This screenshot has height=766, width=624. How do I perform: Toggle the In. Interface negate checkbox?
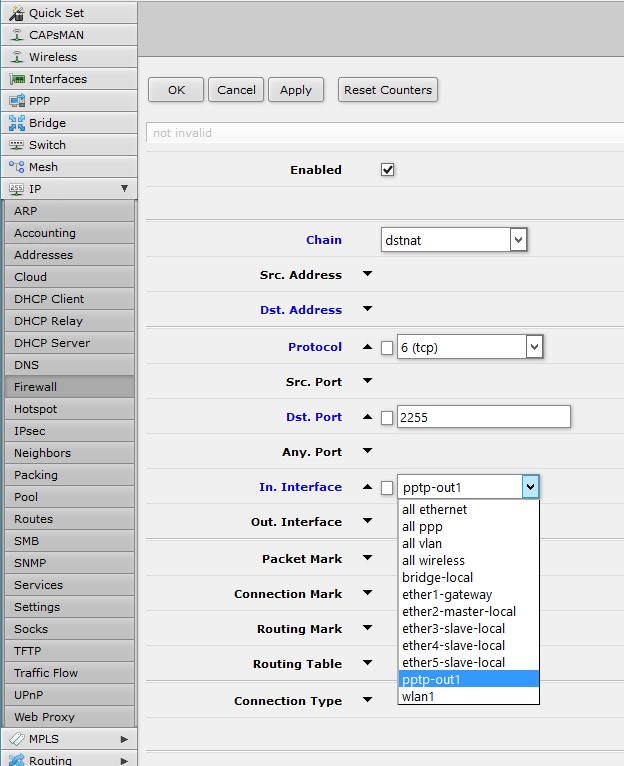pos(387,488)
